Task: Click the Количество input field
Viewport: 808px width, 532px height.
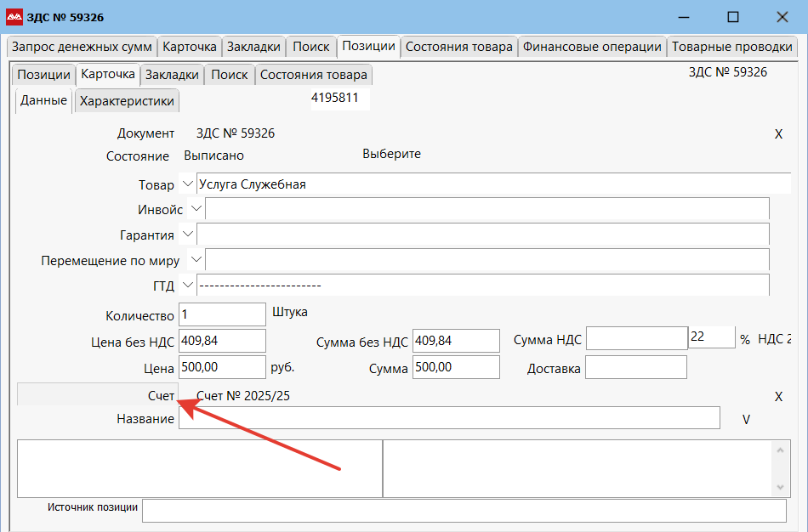Action: pos(222,314)
